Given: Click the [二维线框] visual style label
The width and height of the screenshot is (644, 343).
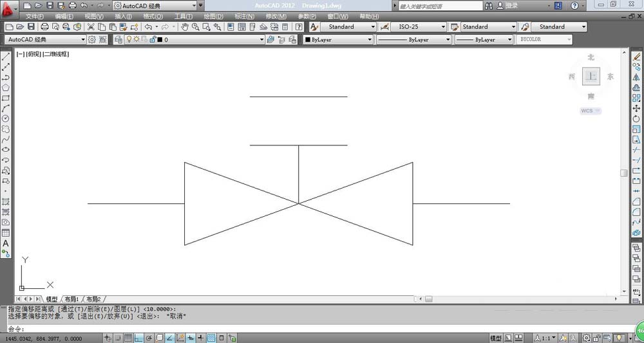Looking at the screenshot, I should [x=56, y=54].
